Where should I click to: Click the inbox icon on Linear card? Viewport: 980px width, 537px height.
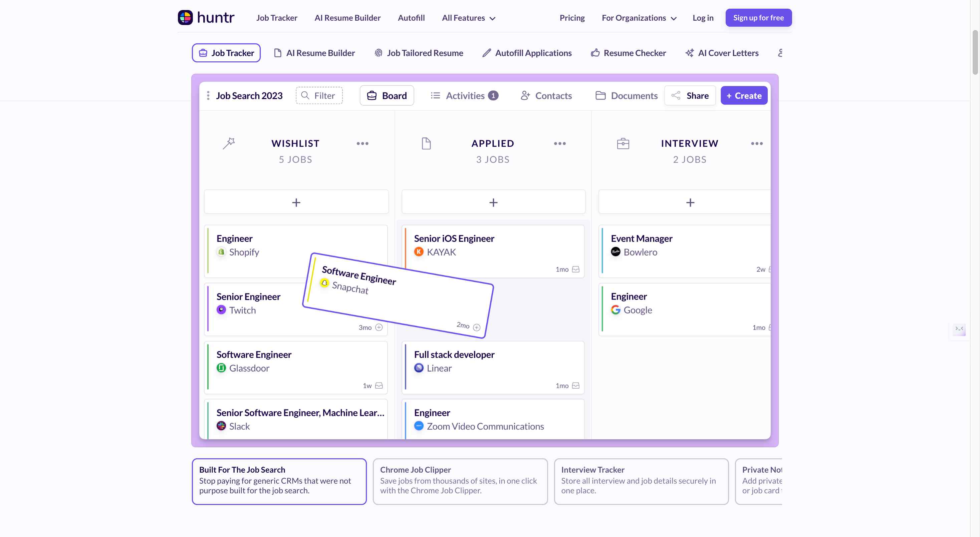pos(576,385)
